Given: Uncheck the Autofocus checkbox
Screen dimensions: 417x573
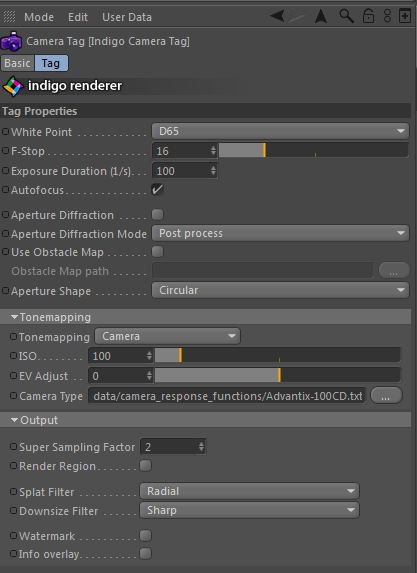Looking at the screenshot, I should 158,190.
